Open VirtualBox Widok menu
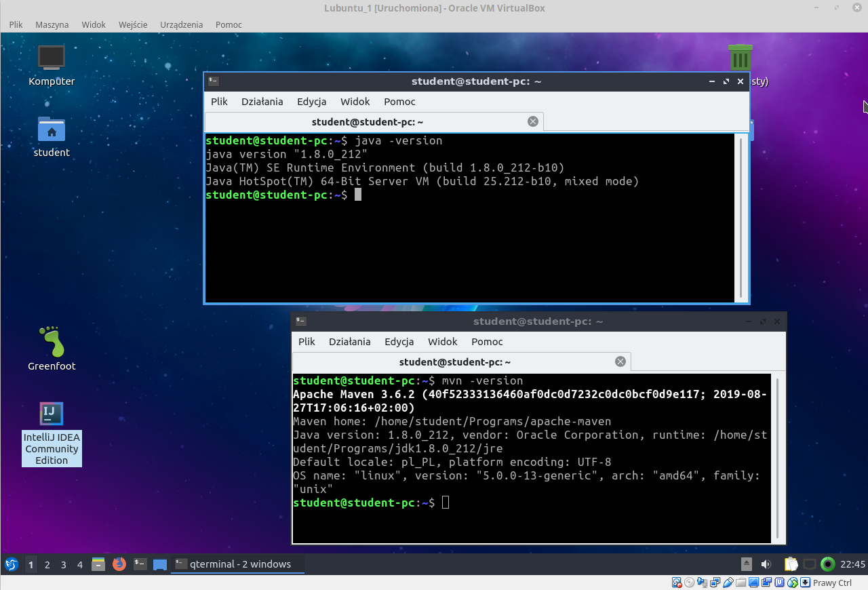This screenshot has height=590, width=868. 94,24
